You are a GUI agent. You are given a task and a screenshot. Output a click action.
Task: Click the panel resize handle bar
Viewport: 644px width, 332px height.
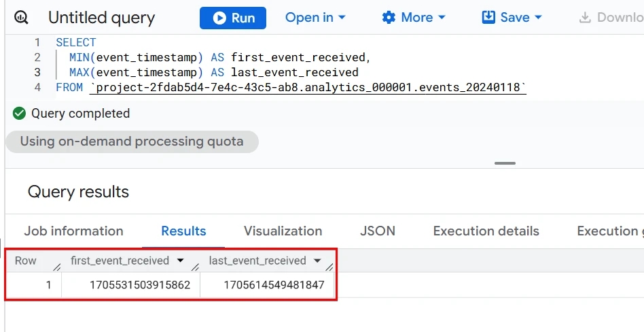click(505, 163)
